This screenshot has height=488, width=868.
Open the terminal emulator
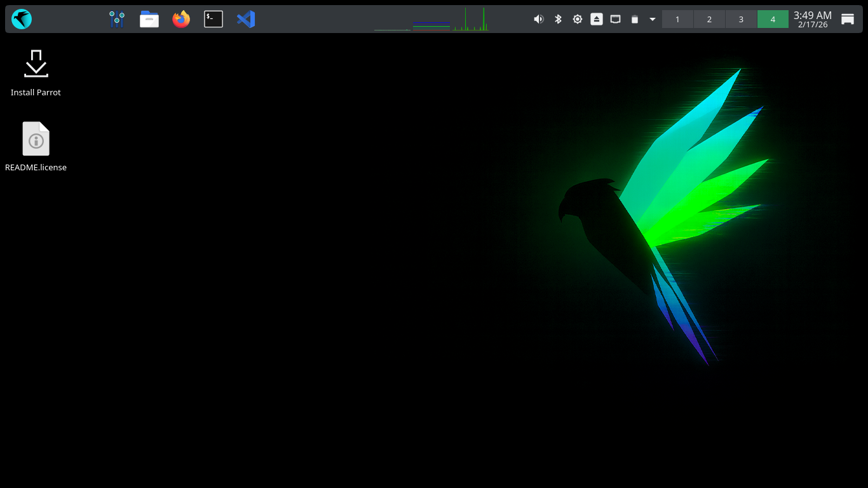click(x=214, y=19)
